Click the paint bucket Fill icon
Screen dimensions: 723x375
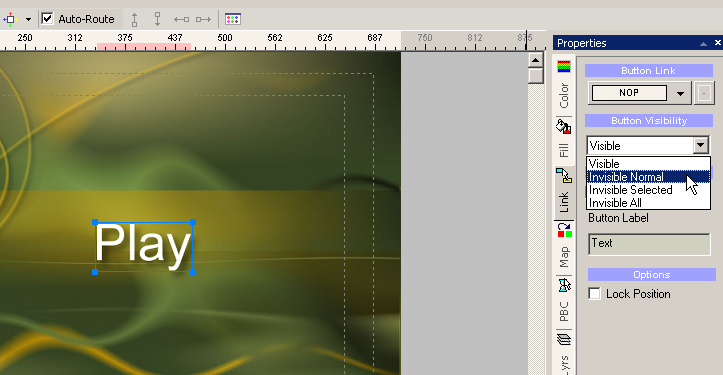pyautogui.click(x=563, y=126)
